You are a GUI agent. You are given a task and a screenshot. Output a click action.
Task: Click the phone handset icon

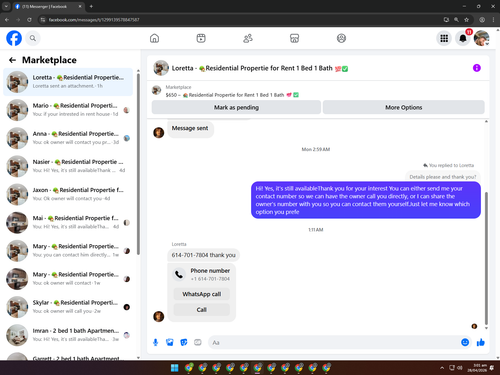click(x=179, y=274)
